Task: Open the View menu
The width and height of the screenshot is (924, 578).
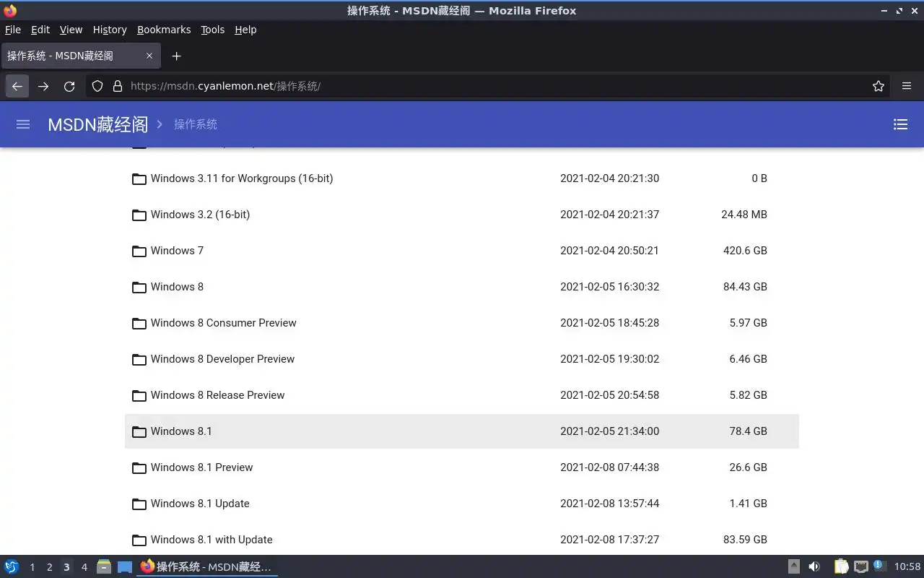Action: (x=71, y=30)
